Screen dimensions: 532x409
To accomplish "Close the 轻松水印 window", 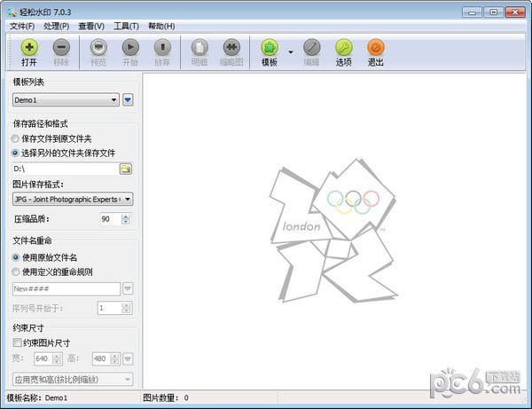I will 515,12.
